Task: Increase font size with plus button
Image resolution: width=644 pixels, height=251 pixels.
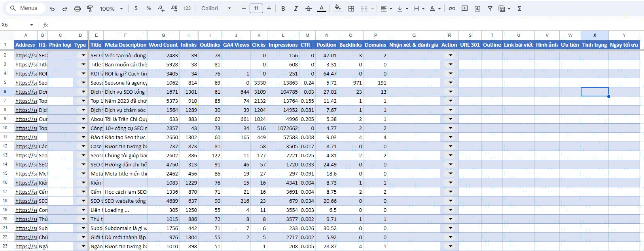Action: [269, 8]
